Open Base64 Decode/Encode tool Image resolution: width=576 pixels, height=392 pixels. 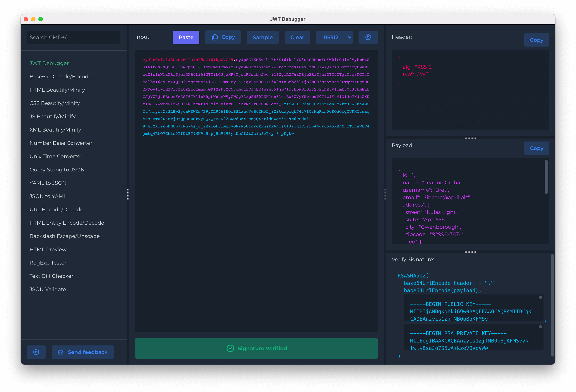61,76
